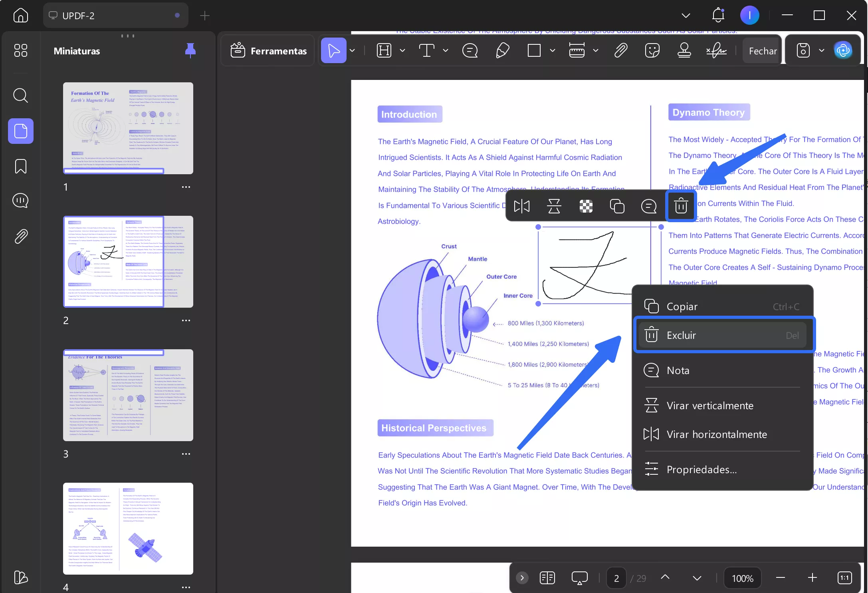Go to previous page with up chevron

click(665, 577)
